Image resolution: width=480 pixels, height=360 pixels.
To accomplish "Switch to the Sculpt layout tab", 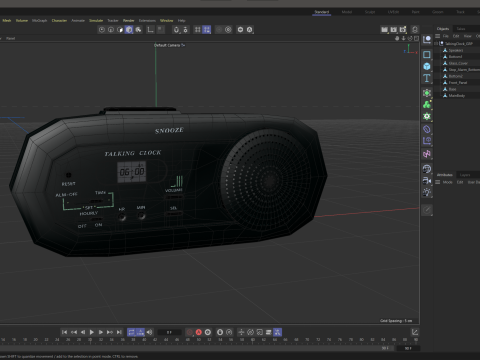I will tap(370, 12).
